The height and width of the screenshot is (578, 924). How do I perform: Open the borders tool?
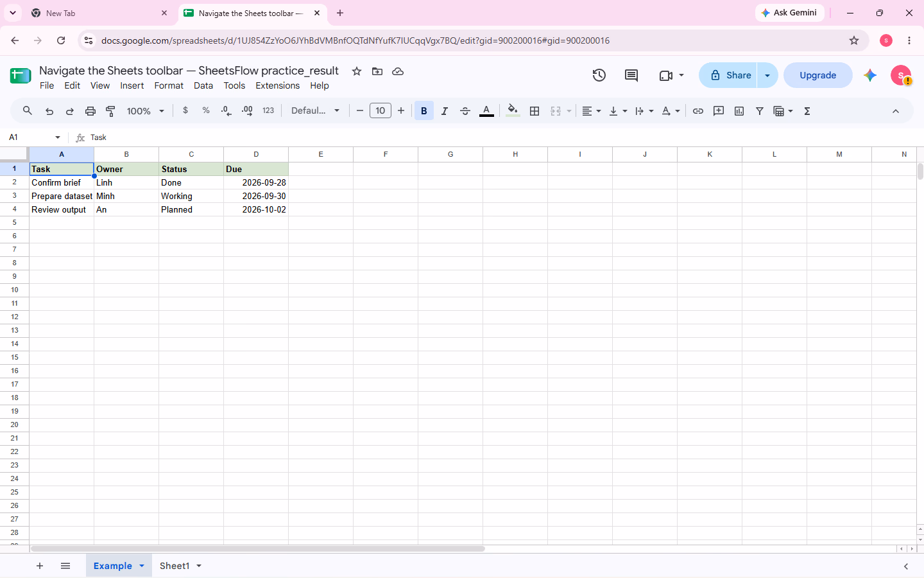pyautogui.click(x=535, y=111)
